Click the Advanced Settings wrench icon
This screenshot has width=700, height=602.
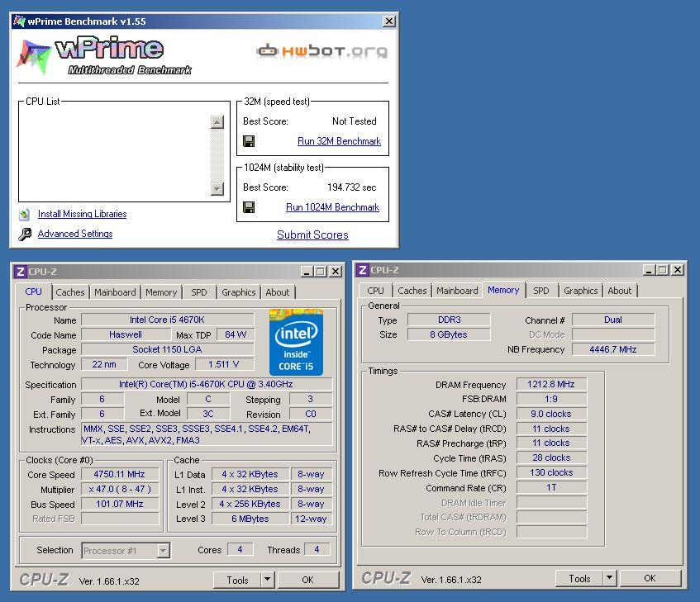tap(25, 235)
